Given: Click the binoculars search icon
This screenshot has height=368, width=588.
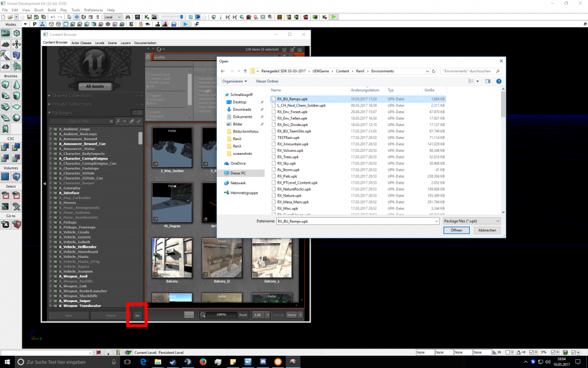Looking at the screenshot, I should point(128,17).
